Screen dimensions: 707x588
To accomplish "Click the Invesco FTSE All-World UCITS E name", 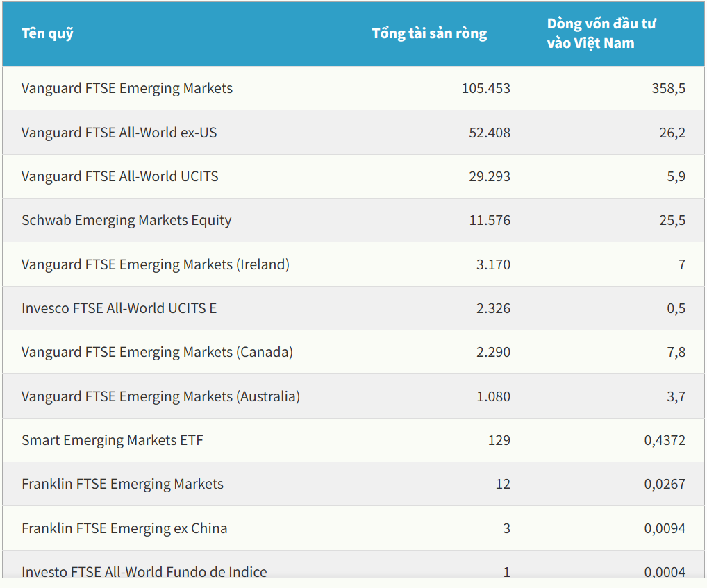I will (x=119, y=308).
